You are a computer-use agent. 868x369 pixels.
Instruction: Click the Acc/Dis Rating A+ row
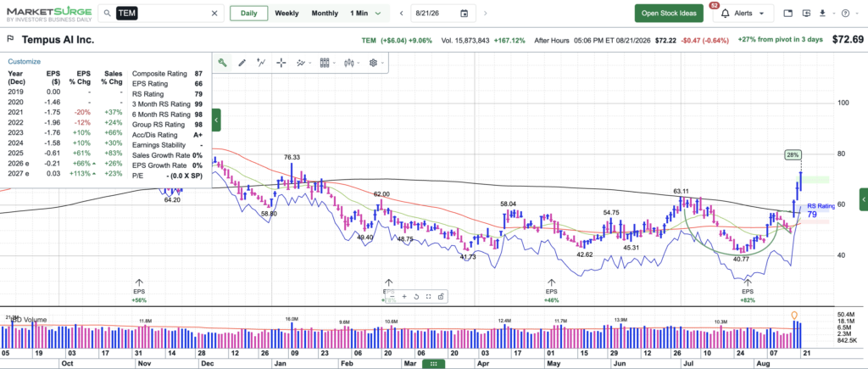click(x=167, y=135)
